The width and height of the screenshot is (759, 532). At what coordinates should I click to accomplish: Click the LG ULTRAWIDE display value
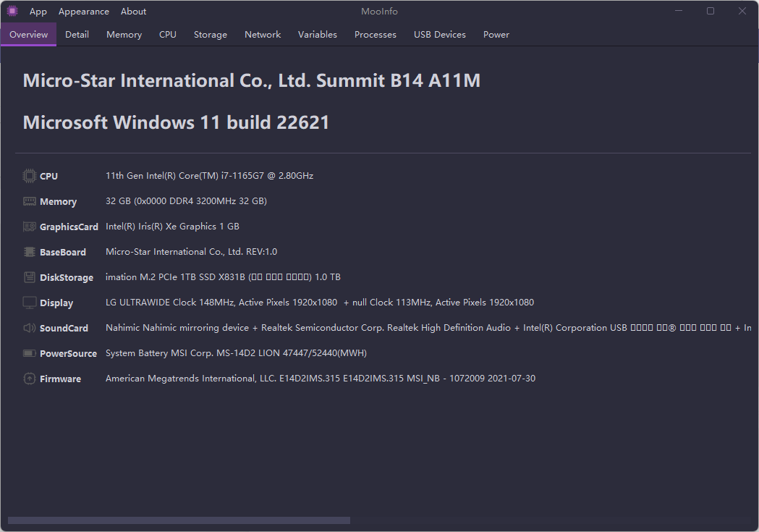pyautogui.click(x=320, y=302)
